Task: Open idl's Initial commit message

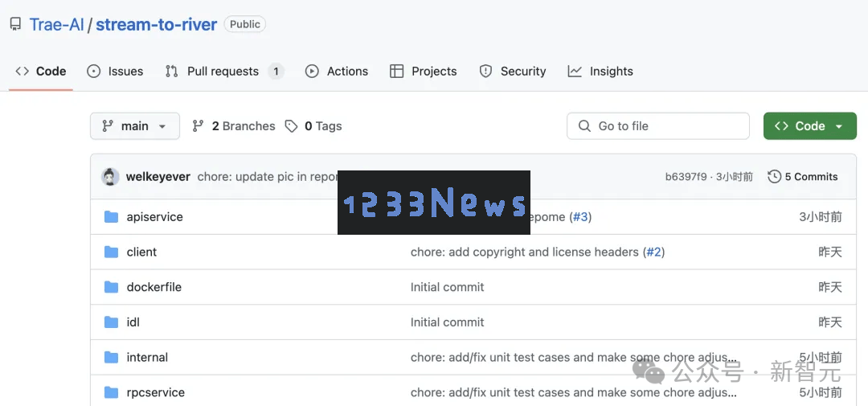Action: pos(448,322)
